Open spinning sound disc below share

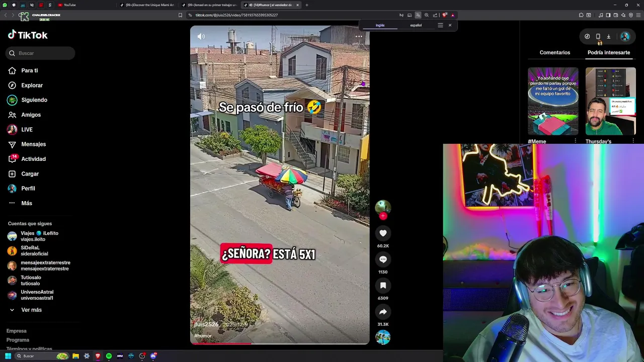click(383, 337)
